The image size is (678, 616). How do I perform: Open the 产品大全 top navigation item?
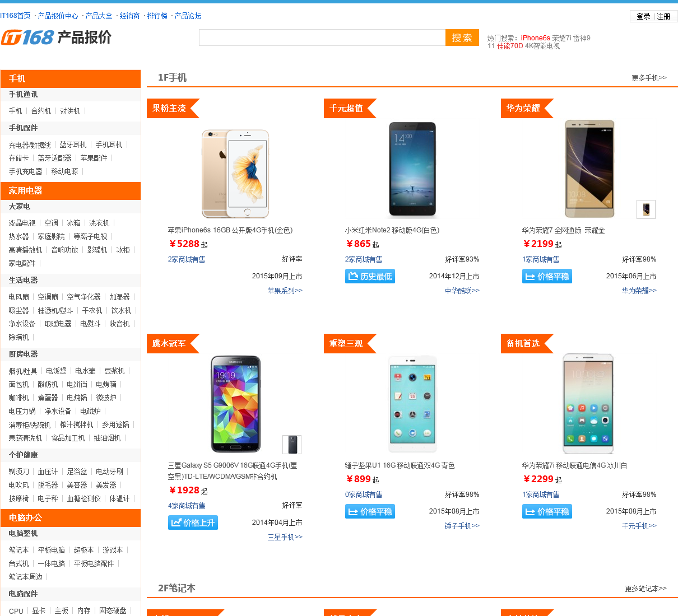click(x=99, y=16)
